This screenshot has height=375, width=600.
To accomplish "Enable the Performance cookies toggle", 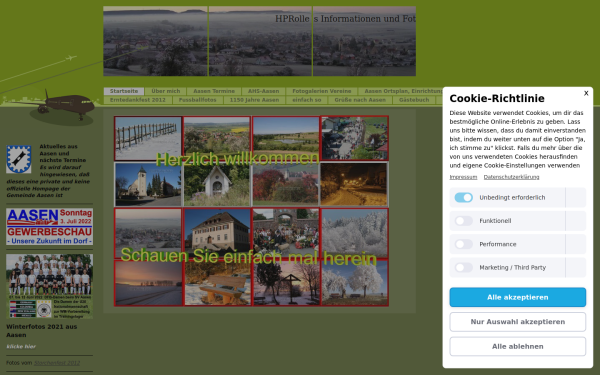I will pos(464,244).
